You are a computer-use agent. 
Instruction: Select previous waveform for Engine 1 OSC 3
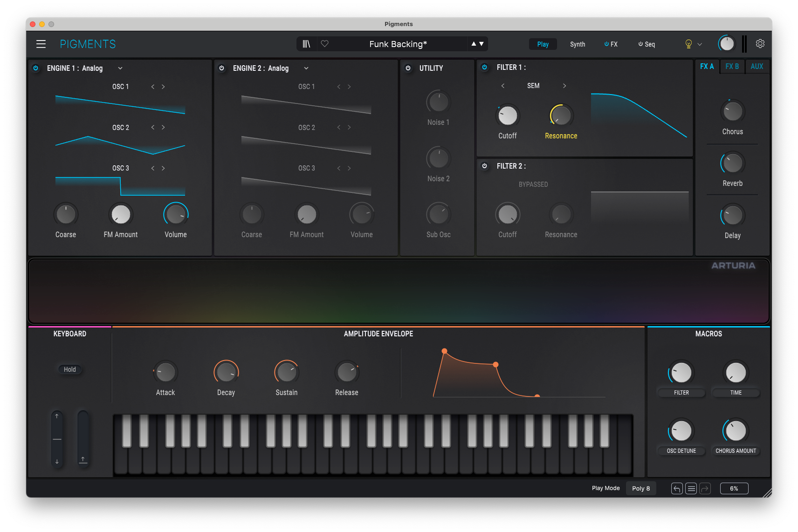[x=153, y=168]
